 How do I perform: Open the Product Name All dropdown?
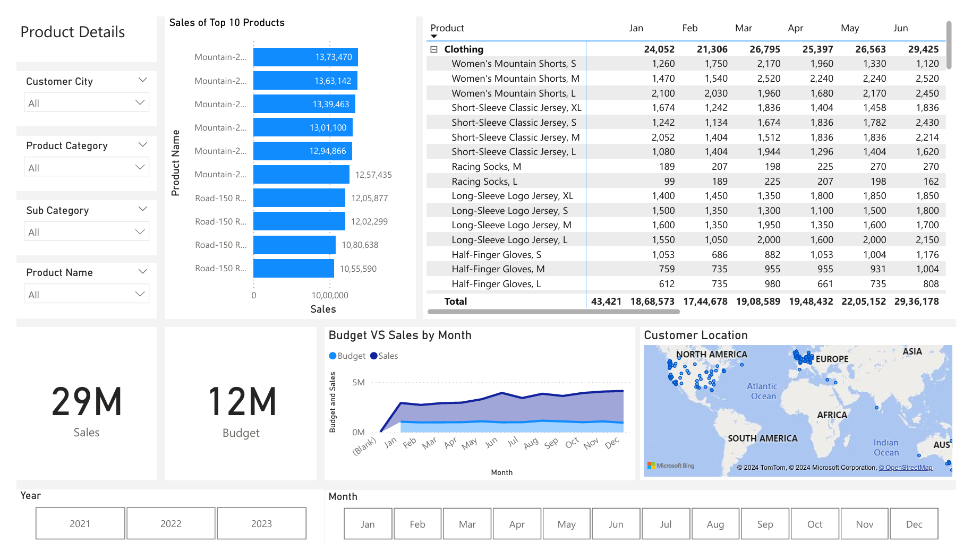pyautogui.click(x=87, y=294)
